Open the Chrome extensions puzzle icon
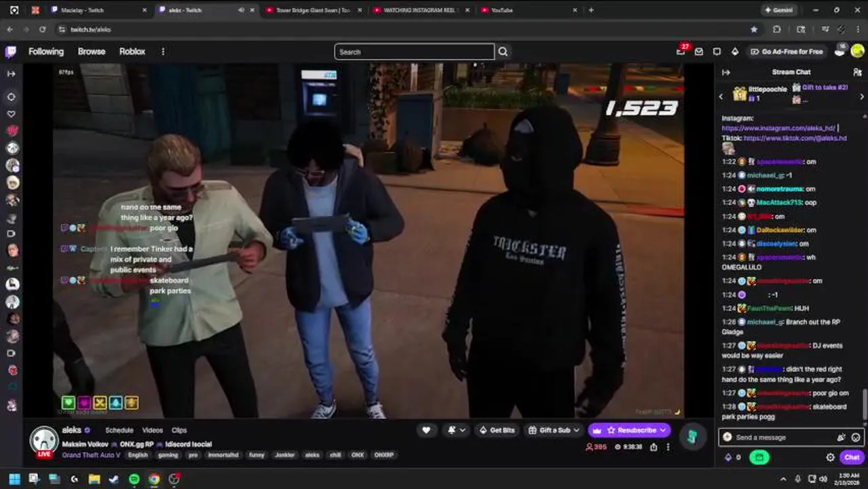 tap(777, 29)
